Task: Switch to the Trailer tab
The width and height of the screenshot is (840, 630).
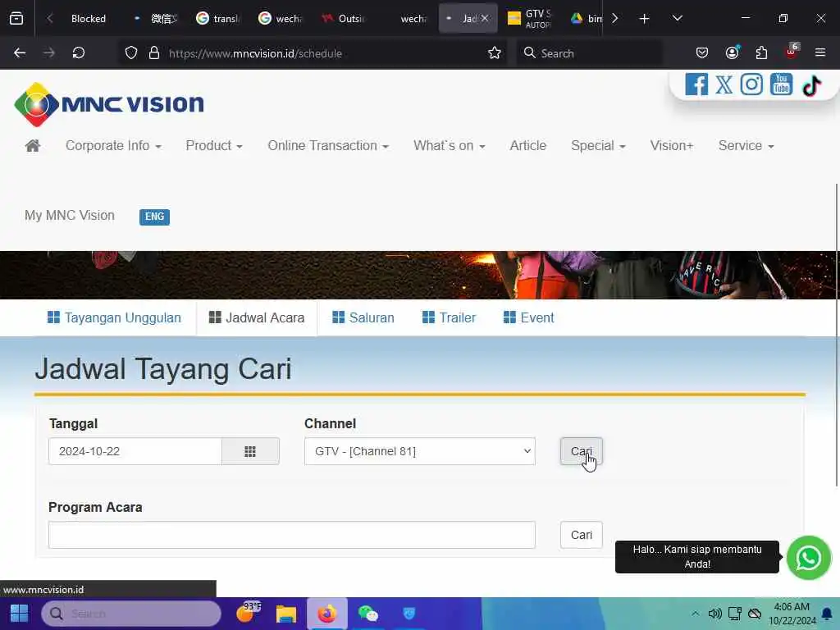Action: [x=449, y=317]
